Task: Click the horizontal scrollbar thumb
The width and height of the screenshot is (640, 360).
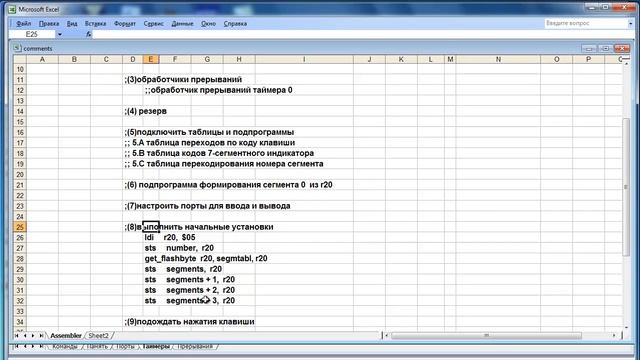Action: click(x=486, y=336)
